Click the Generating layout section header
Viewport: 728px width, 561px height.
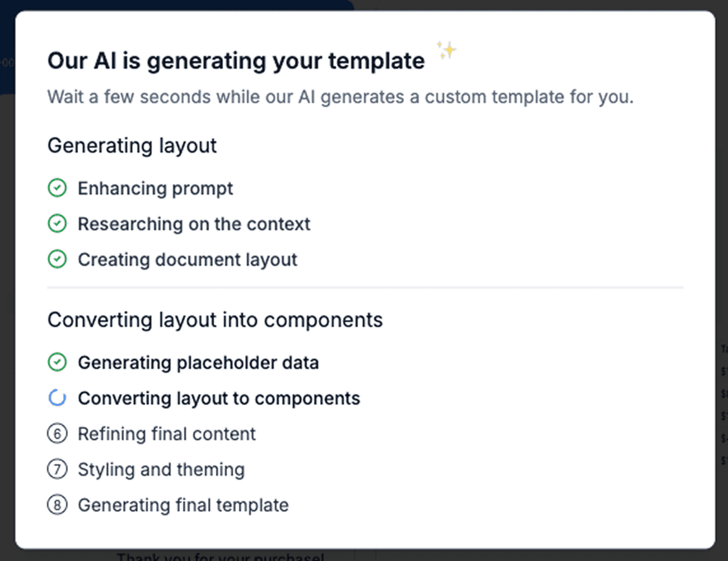pyautogui.click(x=132, y=146)
